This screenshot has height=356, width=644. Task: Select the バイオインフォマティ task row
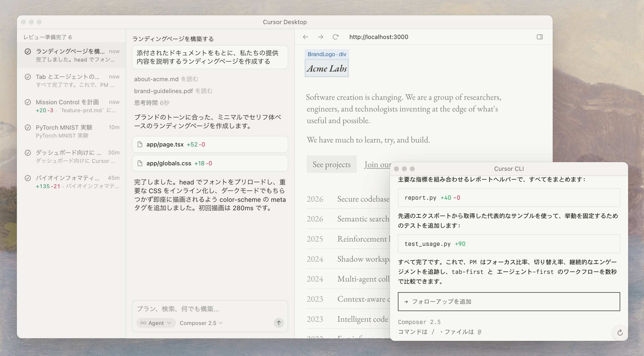(x=71, y=182)
